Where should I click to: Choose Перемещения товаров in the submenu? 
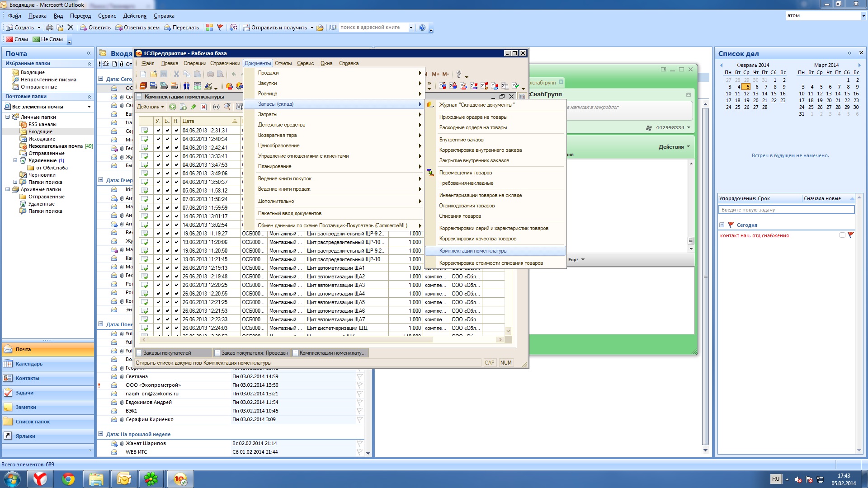(x=495, y=173)
